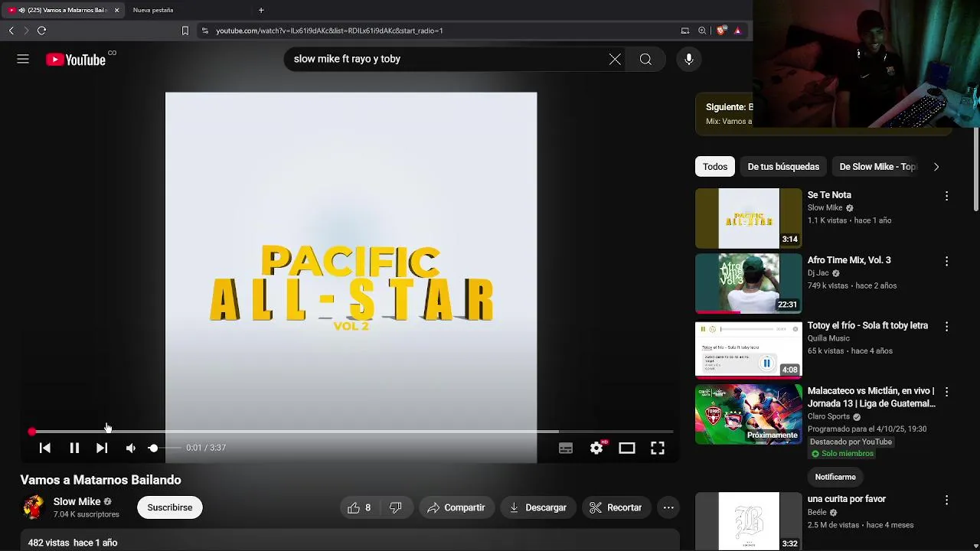Open Afro Time Mix, Vol. 3 title

click(x=849, y=260)
